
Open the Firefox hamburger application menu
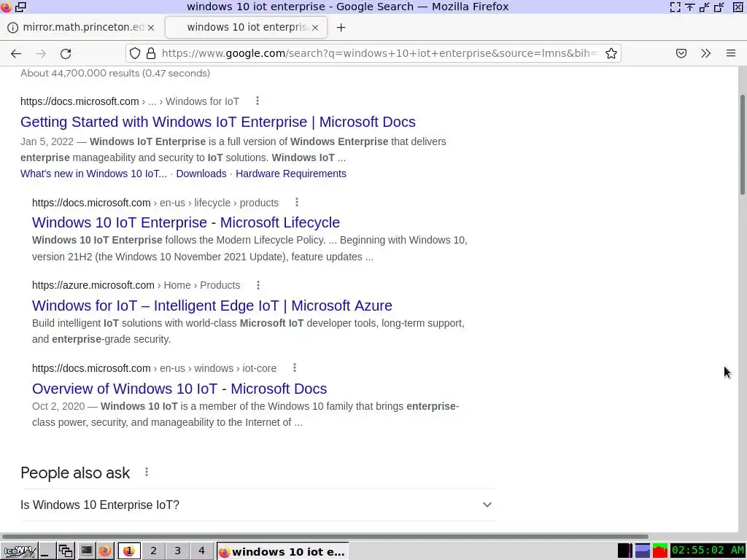(731, 53)
